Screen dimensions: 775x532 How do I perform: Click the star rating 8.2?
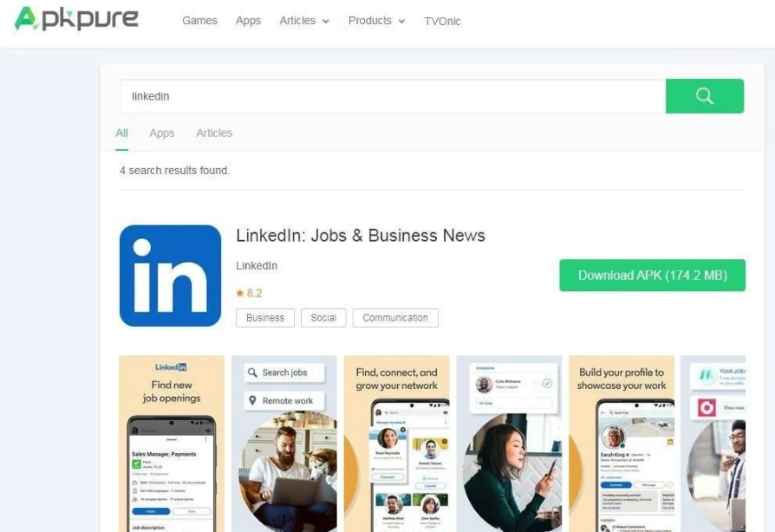249,294
